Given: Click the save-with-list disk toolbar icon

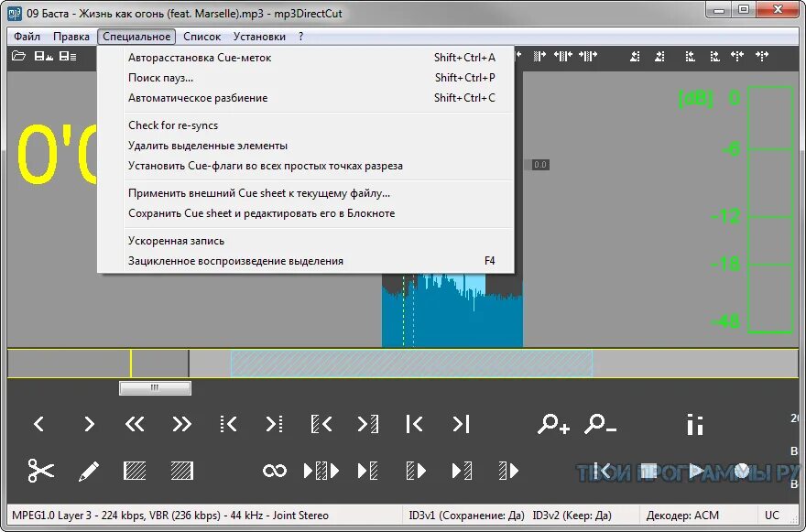Looking at the screenshot, I should pyautogui.click(x=68, y=56).
